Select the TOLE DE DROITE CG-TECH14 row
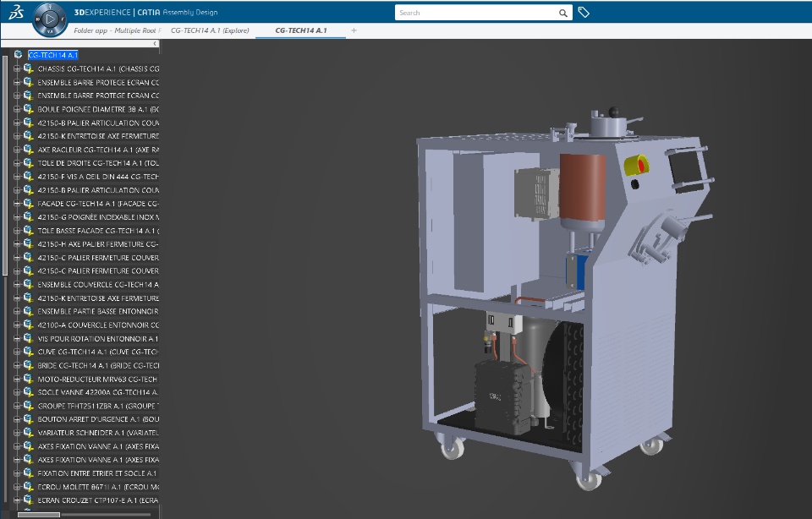Screen dimensions: 812x519 [98, 163]
